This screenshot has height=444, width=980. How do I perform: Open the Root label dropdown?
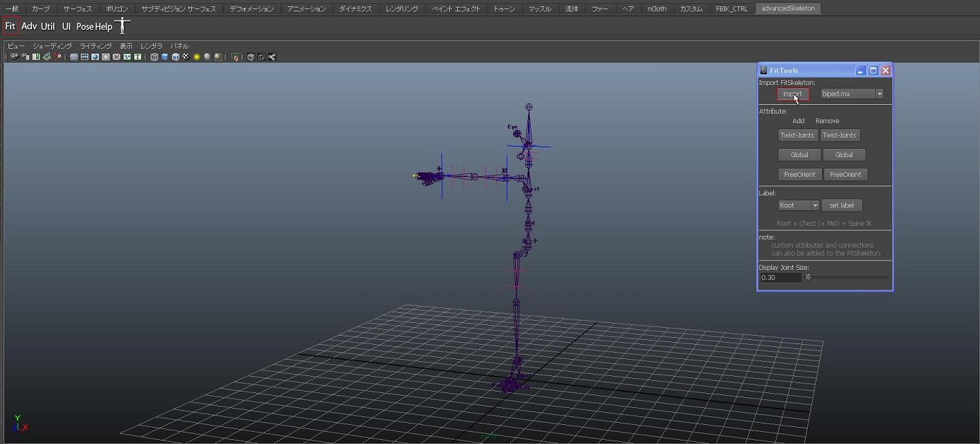point(799,205)
